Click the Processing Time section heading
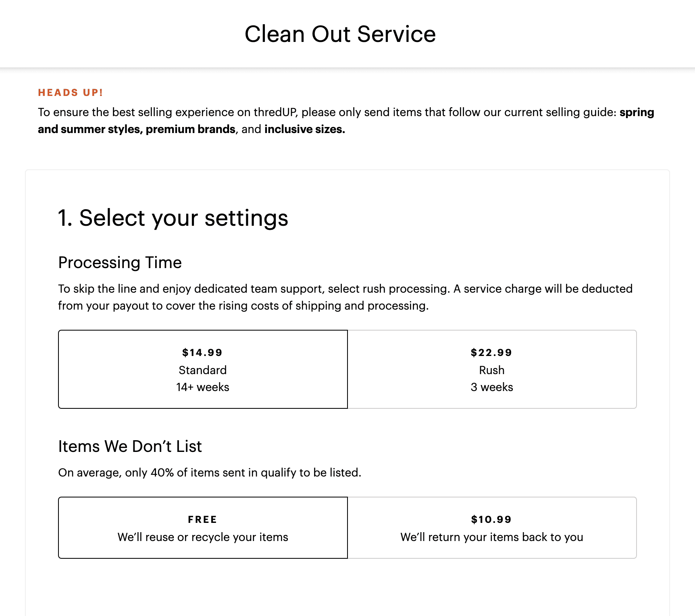This screenshot has height=616, width=695. (120, 262)
